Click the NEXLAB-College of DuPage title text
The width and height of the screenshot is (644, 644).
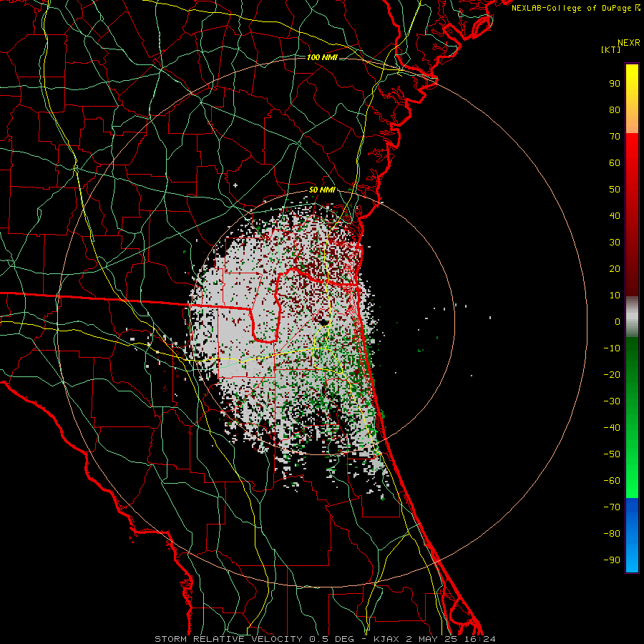point(576,8)
